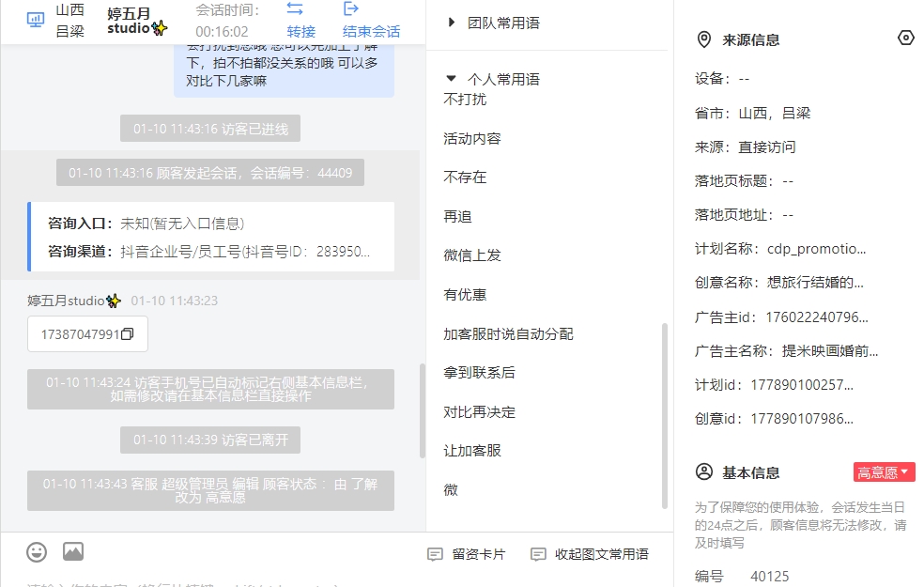Select the 拿到联系后 quick phrase
Viewport: 924px width, 587px height.
479,373
